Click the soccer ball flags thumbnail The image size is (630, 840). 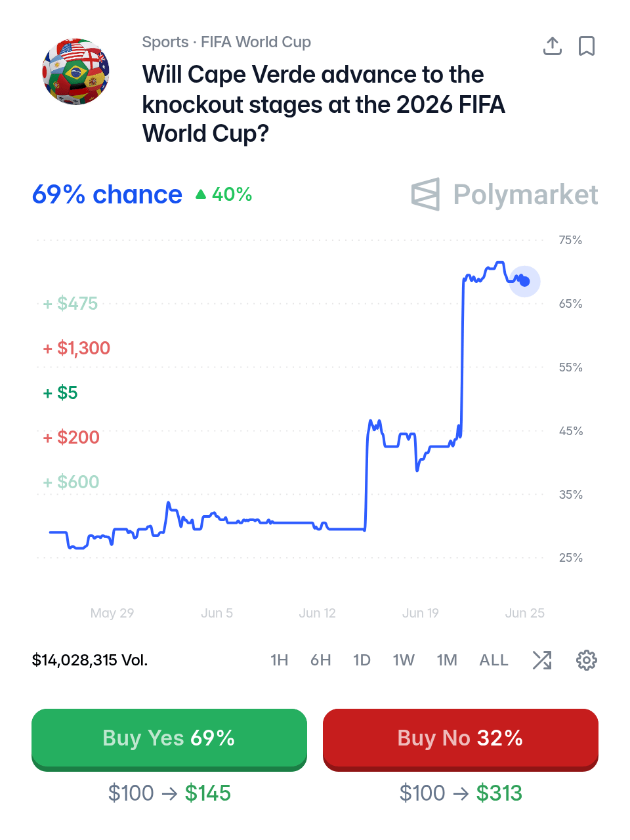pyautogui.click(x=76, y=72)
